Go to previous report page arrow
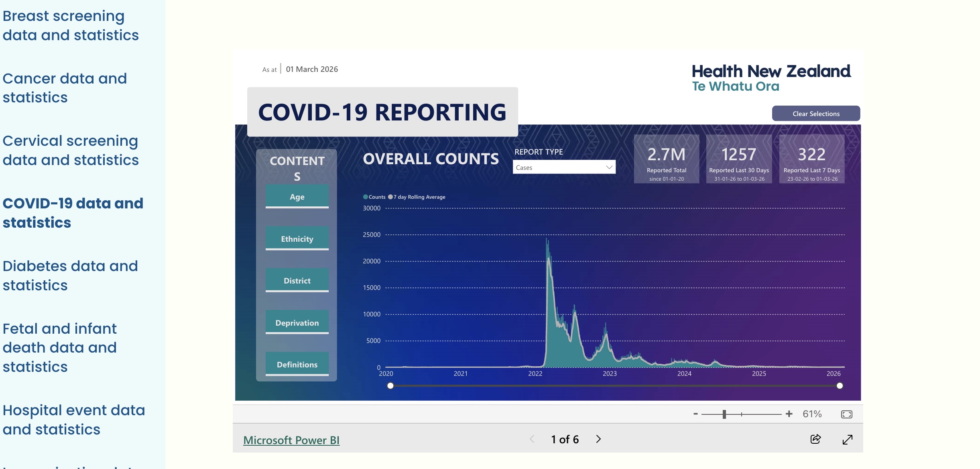 [532, 439]
